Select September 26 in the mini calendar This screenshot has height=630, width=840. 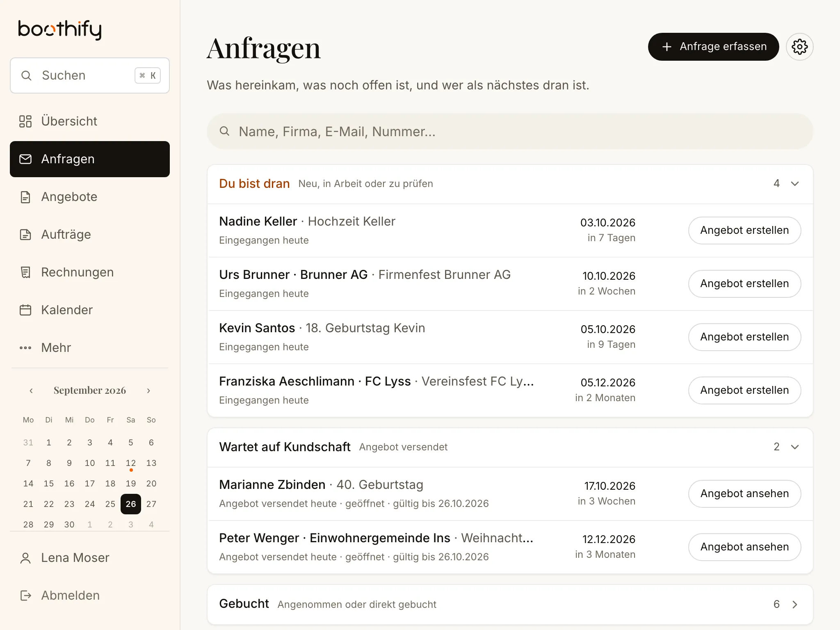131,504
